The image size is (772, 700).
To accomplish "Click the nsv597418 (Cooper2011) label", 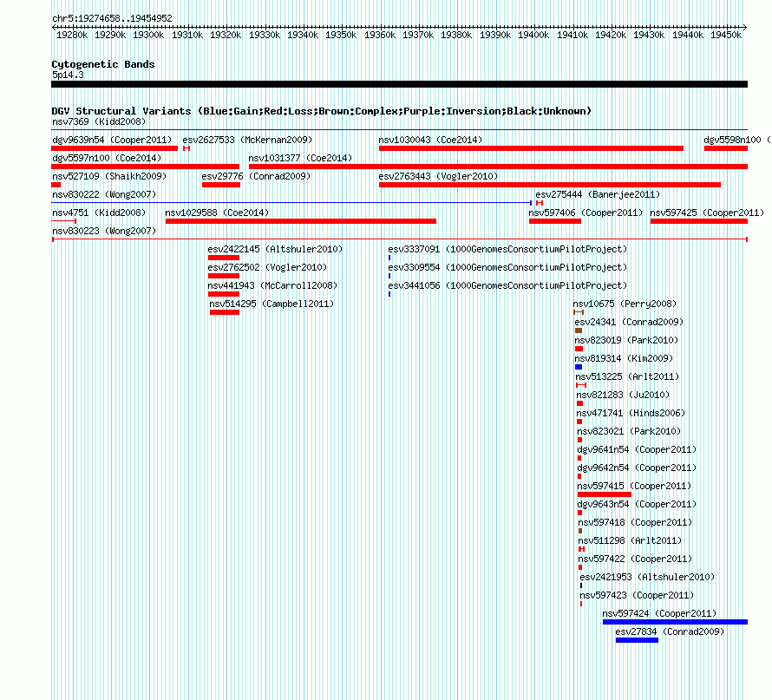I will pos(635,522).
